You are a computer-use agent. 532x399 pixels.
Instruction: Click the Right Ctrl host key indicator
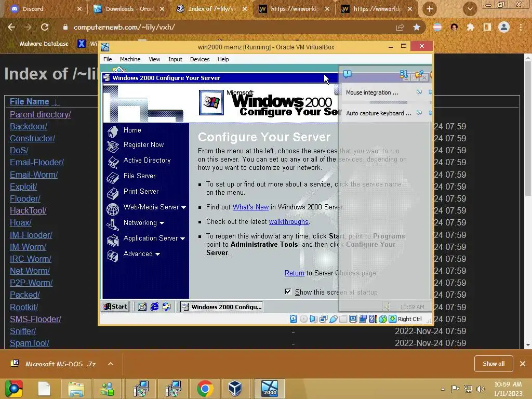409,319
